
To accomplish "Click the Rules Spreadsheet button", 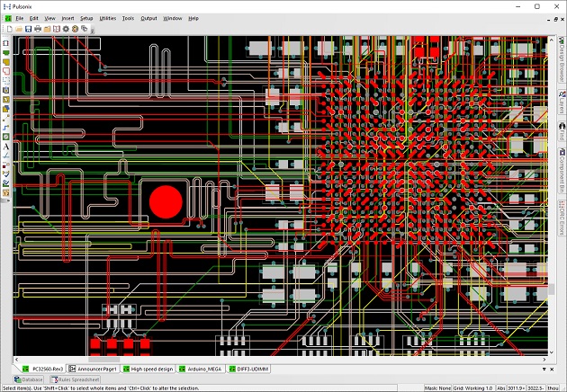I will 76,379.
